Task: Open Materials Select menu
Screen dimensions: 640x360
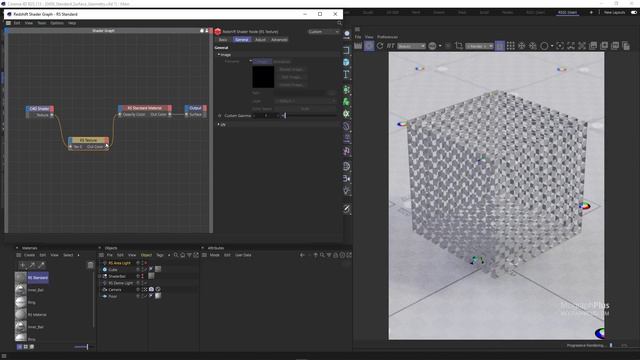Action: pos(68,255)
